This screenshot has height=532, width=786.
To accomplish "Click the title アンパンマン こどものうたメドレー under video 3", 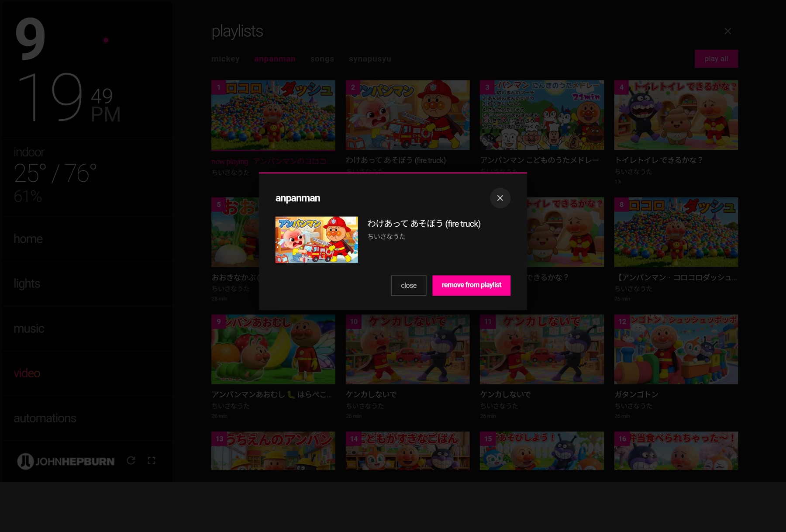I will 540,160.
